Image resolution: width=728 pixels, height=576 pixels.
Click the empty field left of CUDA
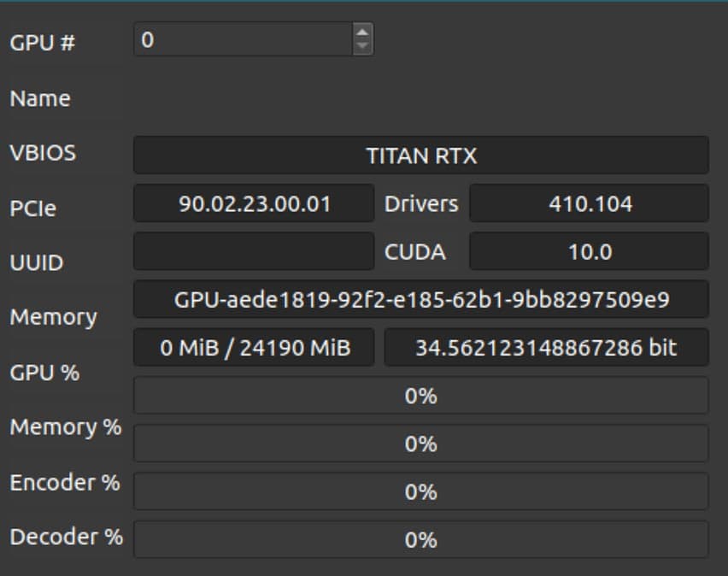coord(254,252)
